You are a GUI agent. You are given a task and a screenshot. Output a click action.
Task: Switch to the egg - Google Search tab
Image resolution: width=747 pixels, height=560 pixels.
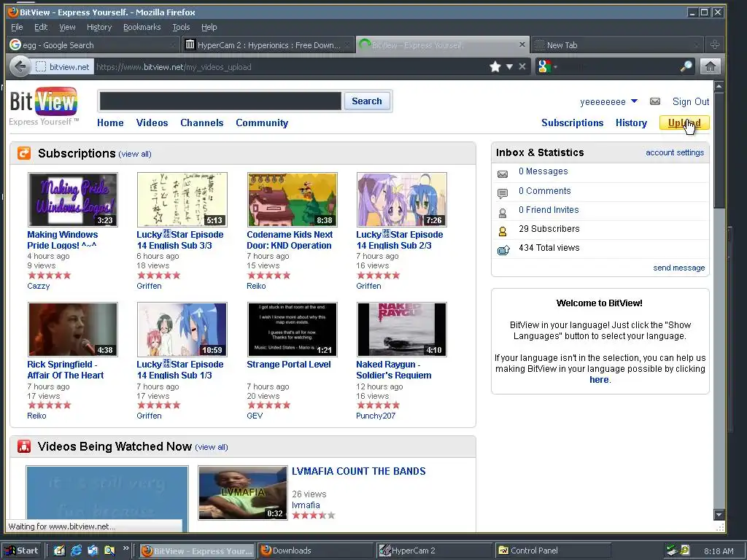[x=94, y=44]
